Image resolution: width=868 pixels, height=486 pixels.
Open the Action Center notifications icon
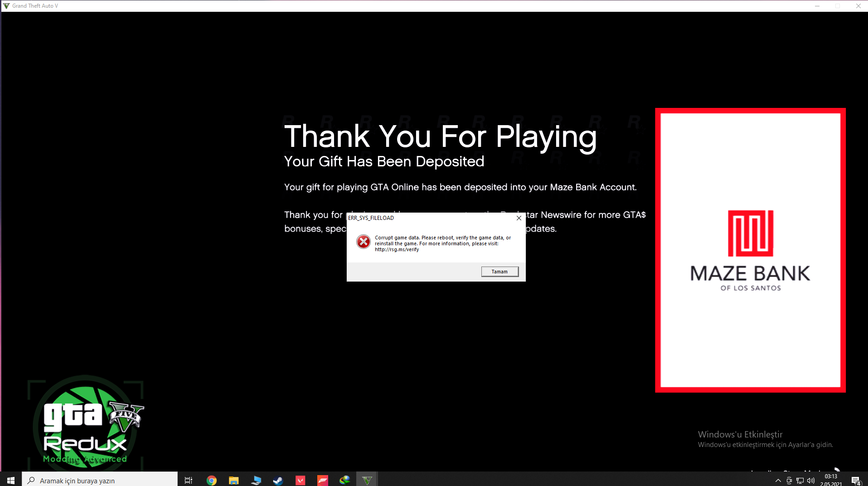(x=856, y=481)
